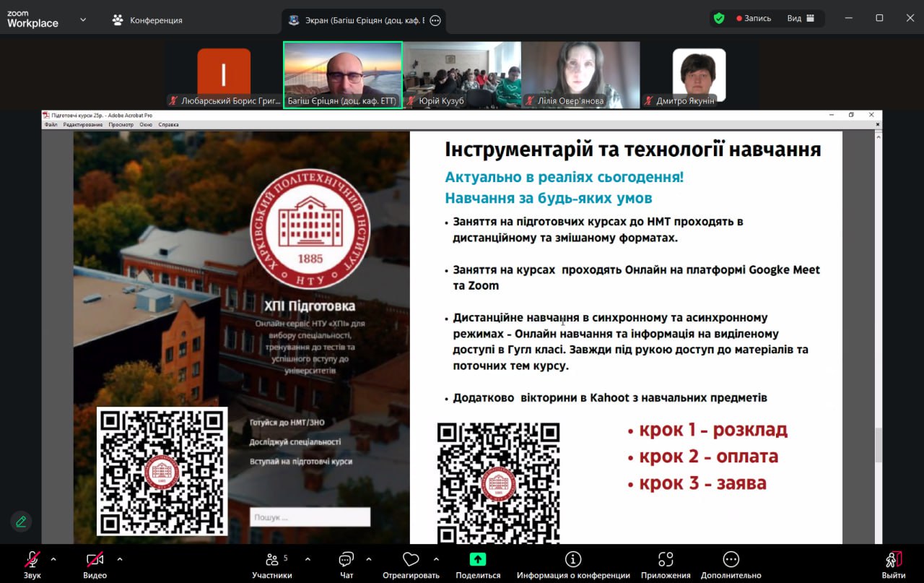
Task: Click the Запись recording indicator
Action: [x=754, y=18]
